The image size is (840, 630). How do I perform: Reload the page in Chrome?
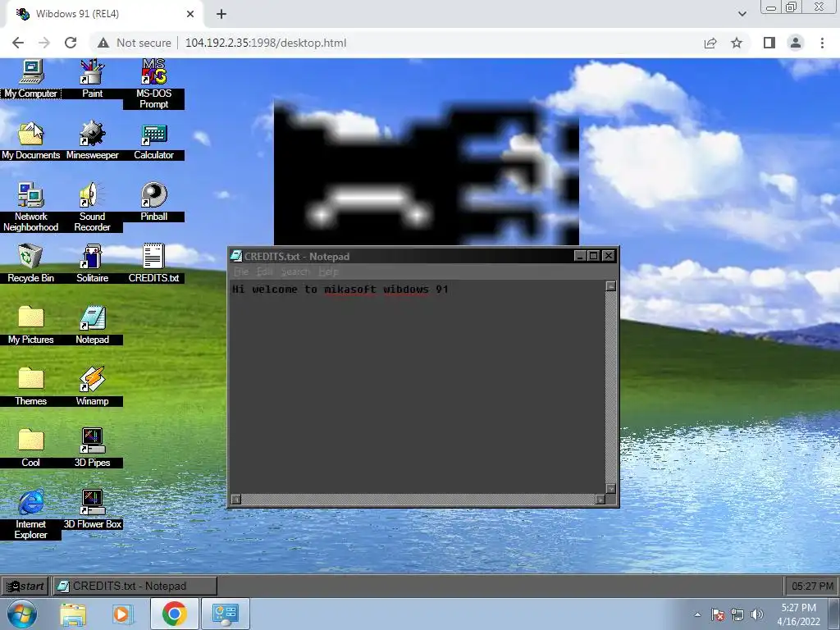tap(71, 43)
